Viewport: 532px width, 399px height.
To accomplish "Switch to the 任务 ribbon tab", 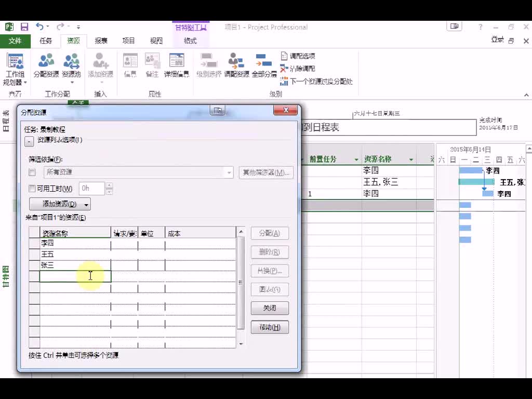I will (45, 41).
